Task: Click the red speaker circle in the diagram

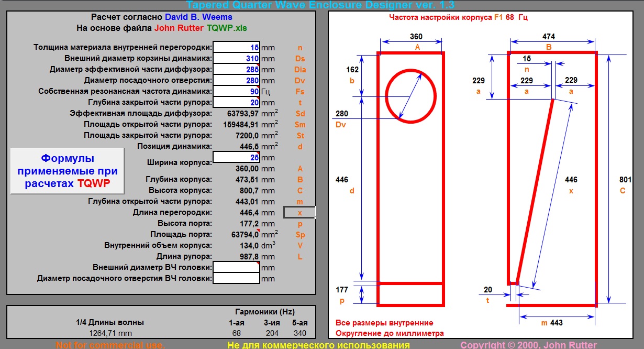Action: pos(410,70)
